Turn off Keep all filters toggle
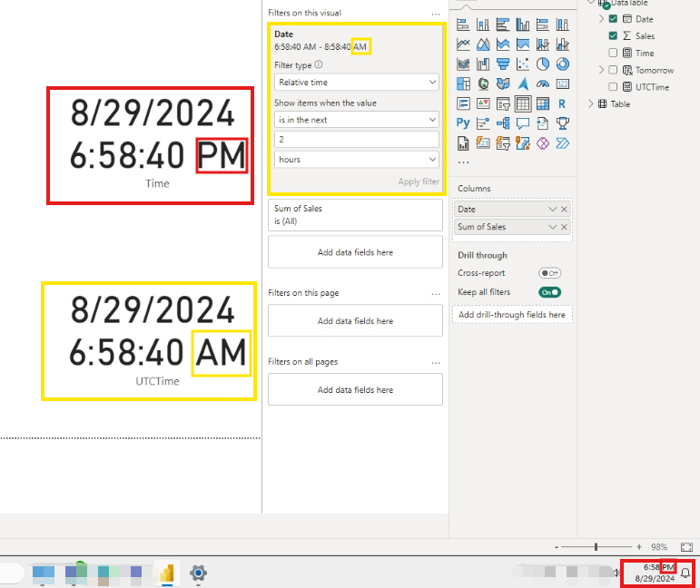 [x=549, y=292]
